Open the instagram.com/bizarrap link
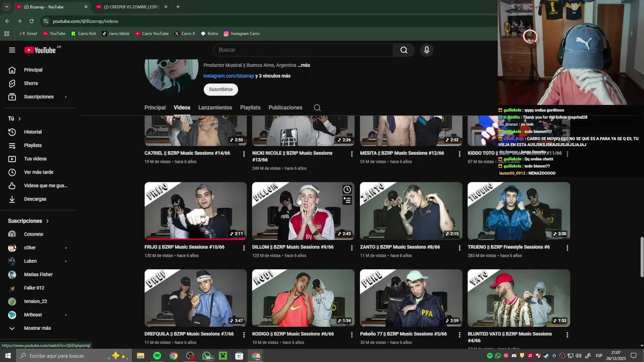The height and width of the screenshot is (362, 644). pos(228,76)
